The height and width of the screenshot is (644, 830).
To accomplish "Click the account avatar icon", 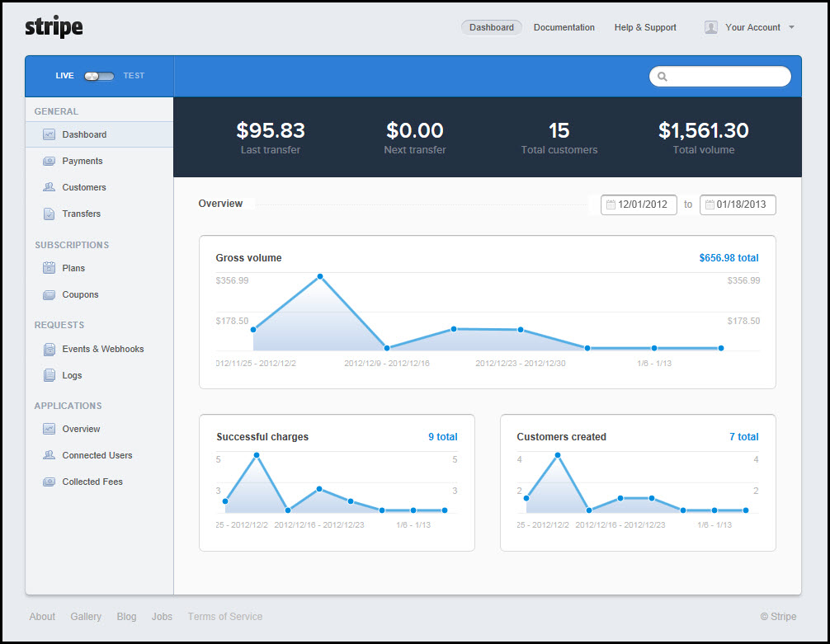I will pos(711,27).
